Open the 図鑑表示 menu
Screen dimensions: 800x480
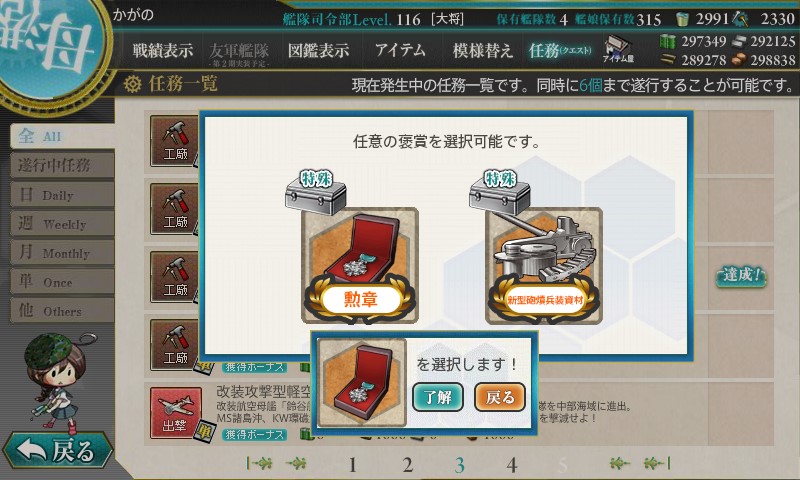(x=318, y=50)
